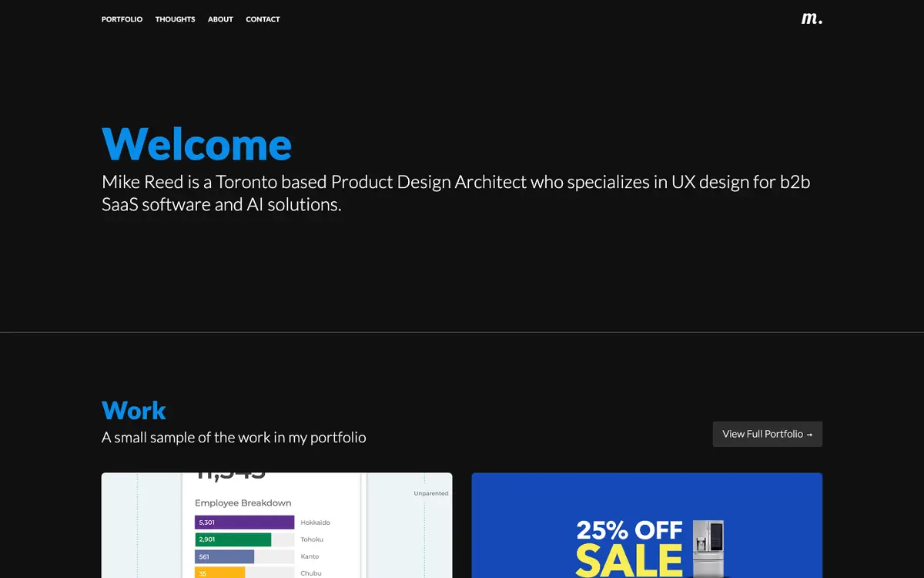Click the 561 bar in the chart
924x578 pixels.
point(224,556)
